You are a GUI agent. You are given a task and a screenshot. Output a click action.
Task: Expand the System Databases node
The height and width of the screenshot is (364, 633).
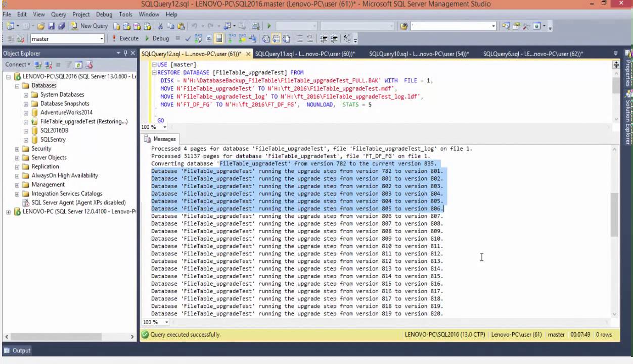click(26, 95)
